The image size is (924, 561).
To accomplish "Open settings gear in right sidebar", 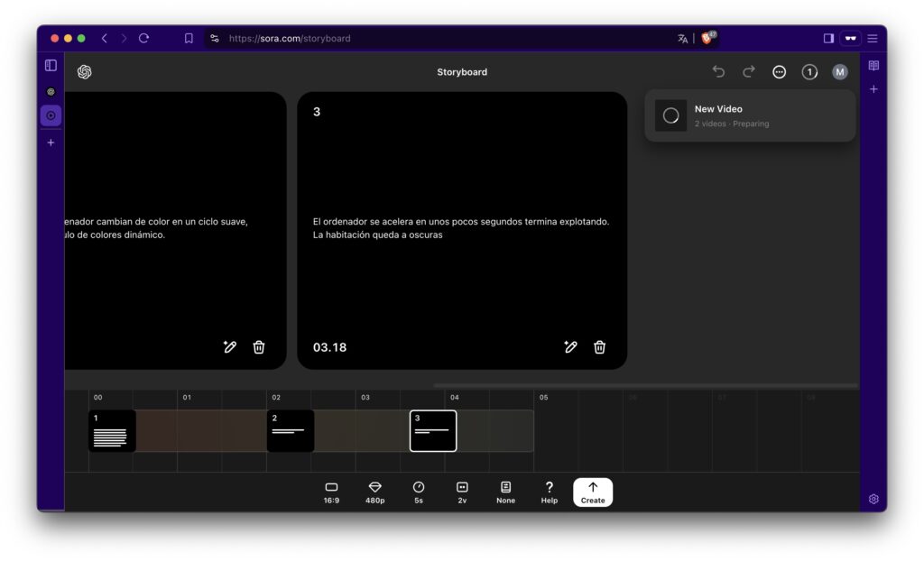I will [x=873, y=499].
